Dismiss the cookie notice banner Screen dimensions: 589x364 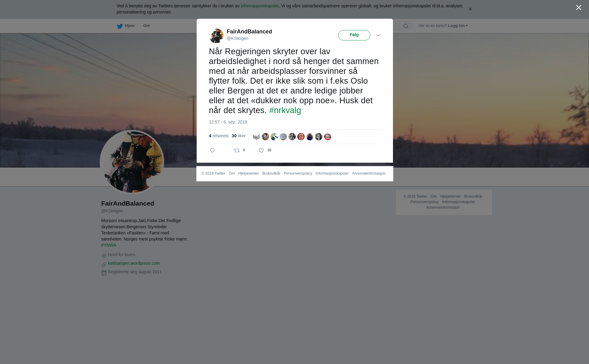coord(470,9)
